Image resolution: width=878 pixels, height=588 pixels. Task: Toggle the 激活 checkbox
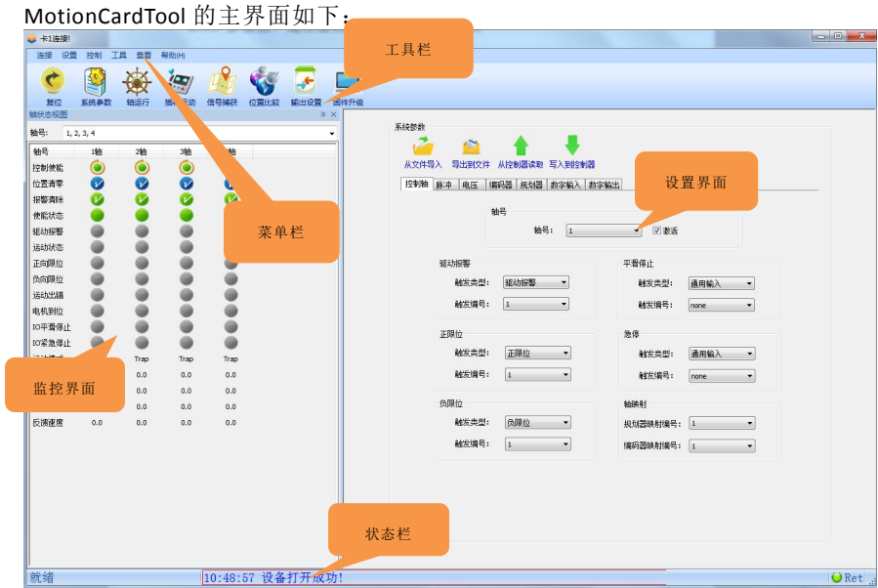pos(657,231)
